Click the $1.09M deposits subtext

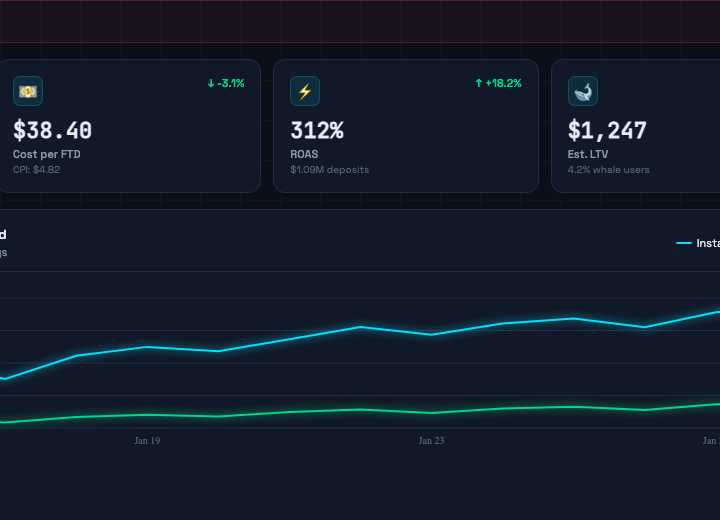click(329, 169)
